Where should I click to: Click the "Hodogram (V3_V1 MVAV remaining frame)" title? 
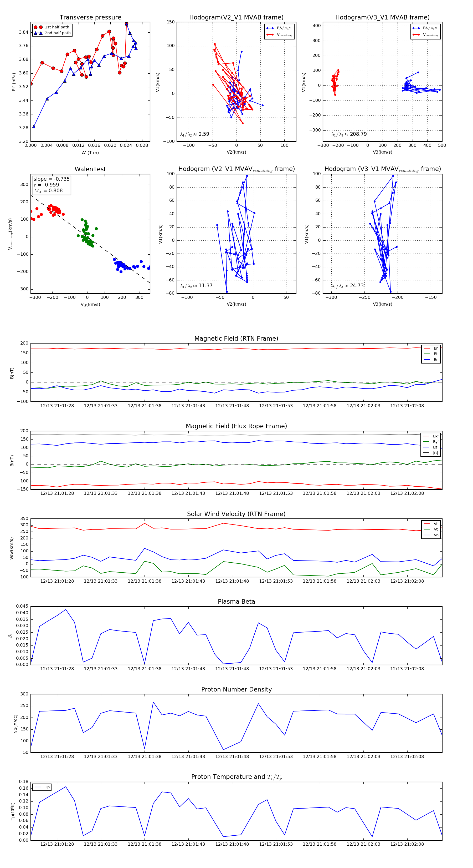382,169
